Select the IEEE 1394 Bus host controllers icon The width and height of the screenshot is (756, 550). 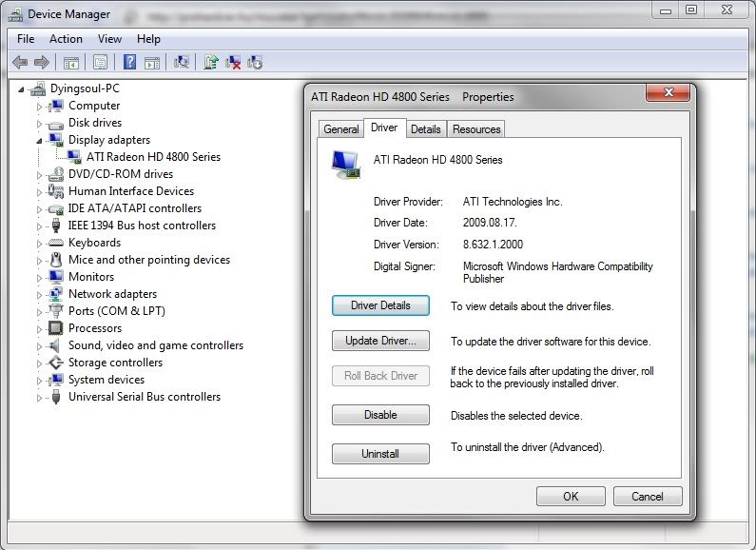point(56,226)
